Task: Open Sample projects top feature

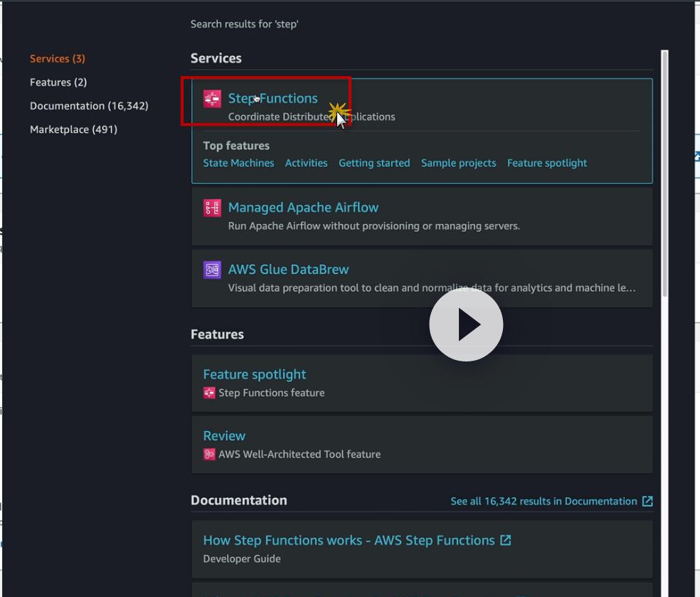Action: tap(458, 163)
